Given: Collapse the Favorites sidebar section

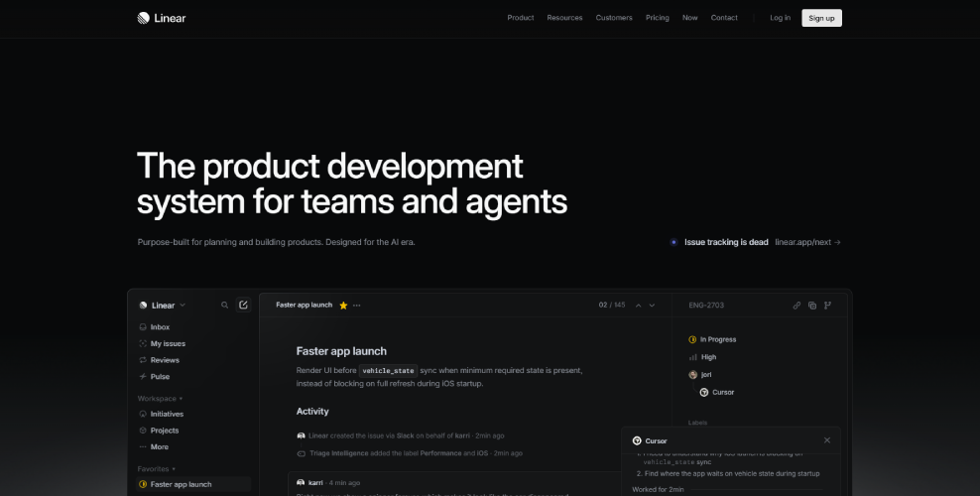Looking at the screenshot, I should point(156,468).
